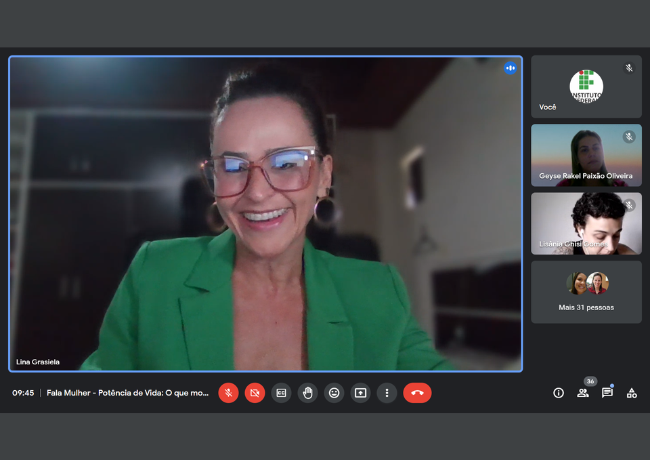The image size is (650, 460).
Task: Expand the 'Mais 31 pessoas' tile
Action: pos(586,292)
